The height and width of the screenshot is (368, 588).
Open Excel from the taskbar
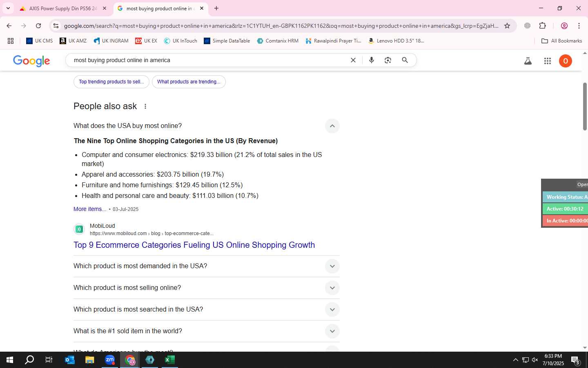point(170,360)
